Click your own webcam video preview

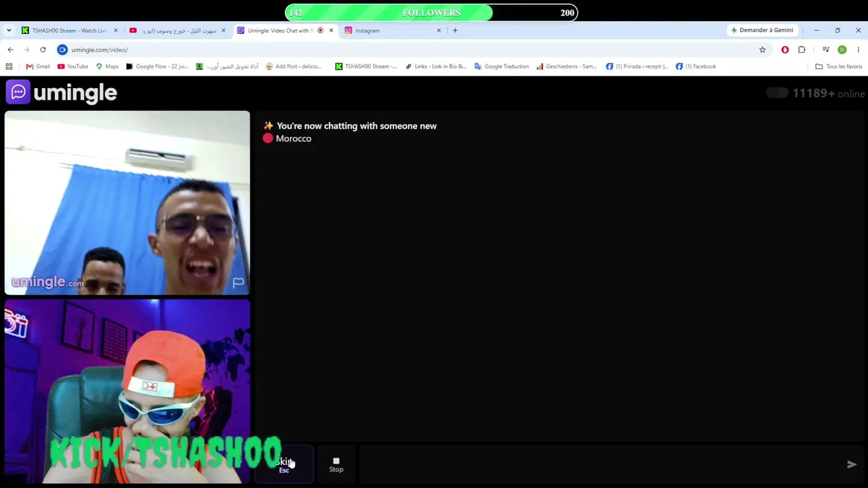(x=127, y=391)
